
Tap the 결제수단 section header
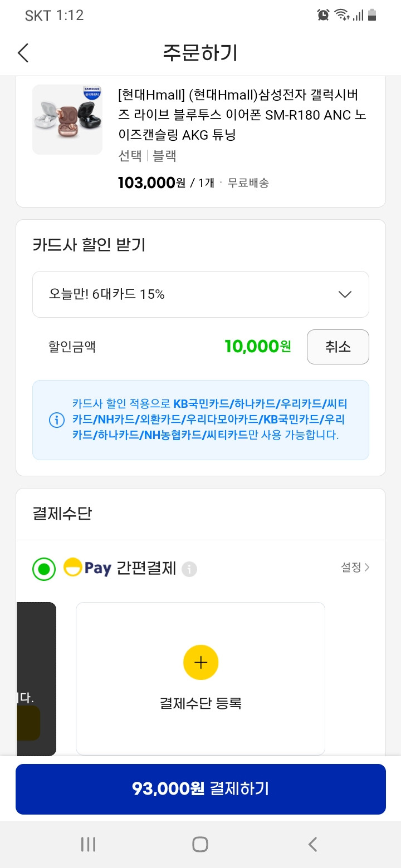click(62, 514)
